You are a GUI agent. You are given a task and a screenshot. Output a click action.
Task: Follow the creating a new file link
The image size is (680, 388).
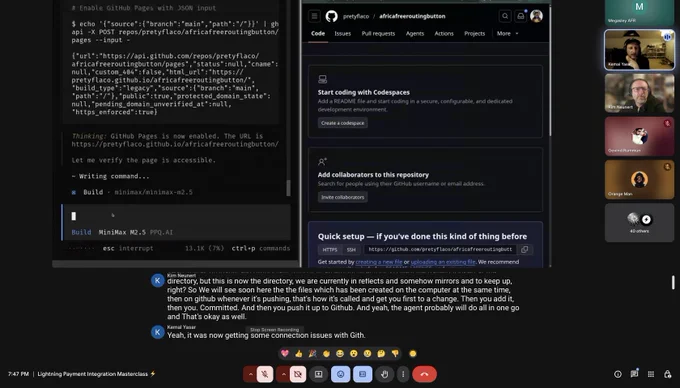pyautogui.click(x=379, y=262)
